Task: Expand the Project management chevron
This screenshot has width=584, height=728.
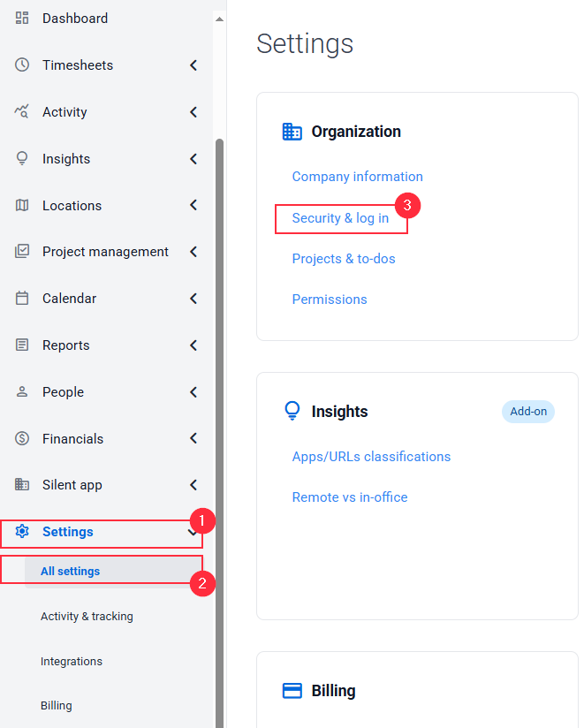Action: pos(193,252)
